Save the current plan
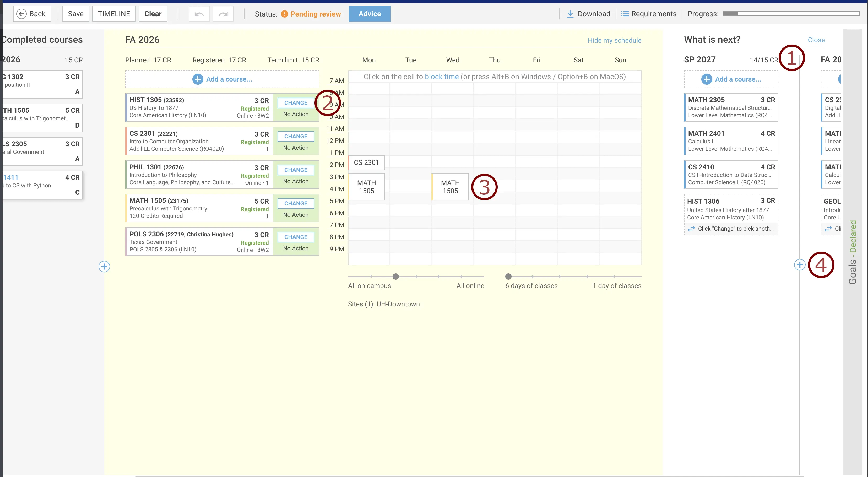 pos(75,14)
